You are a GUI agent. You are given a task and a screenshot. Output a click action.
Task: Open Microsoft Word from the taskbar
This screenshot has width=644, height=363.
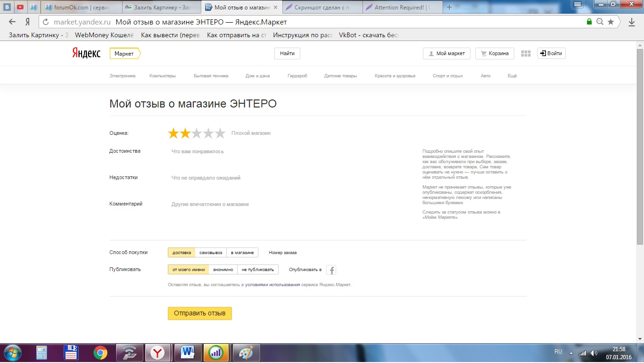(x=187, y=353)
